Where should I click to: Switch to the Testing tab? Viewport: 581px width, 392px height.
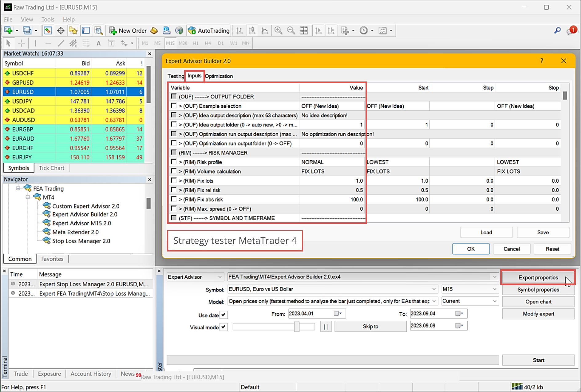coord(176,76)
